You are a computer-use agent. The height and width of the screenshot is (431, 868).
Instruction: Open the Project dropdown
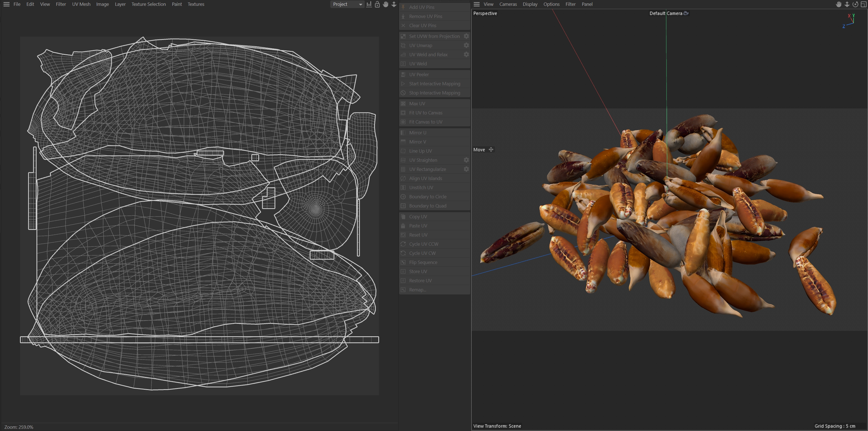(x=347, y=4)
